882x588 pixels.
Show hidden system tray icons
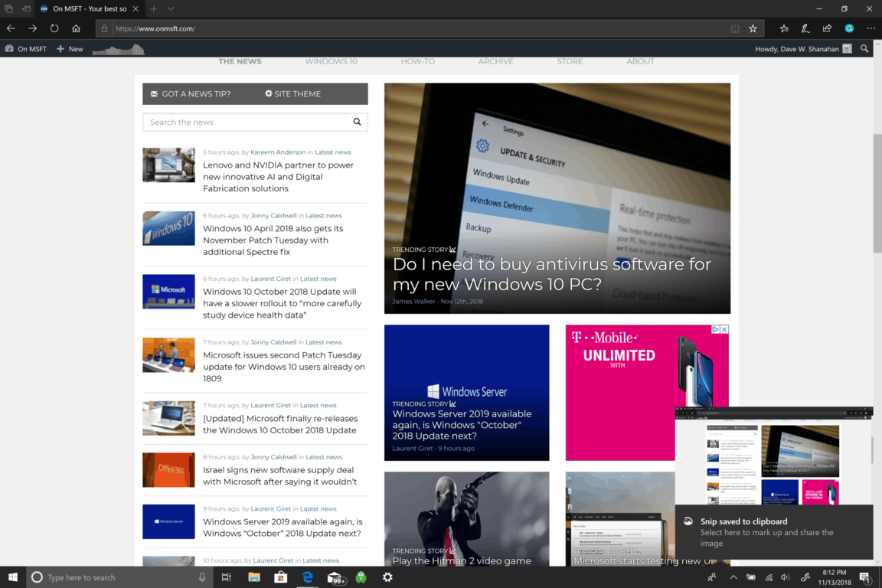tap(733, 577)
